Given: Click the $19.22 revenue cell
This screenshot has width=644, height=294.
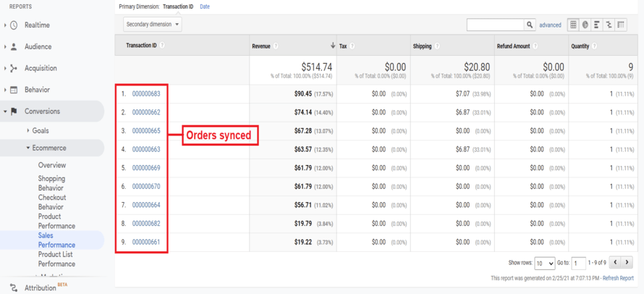Looking at the screenshot, I should 303,242.
